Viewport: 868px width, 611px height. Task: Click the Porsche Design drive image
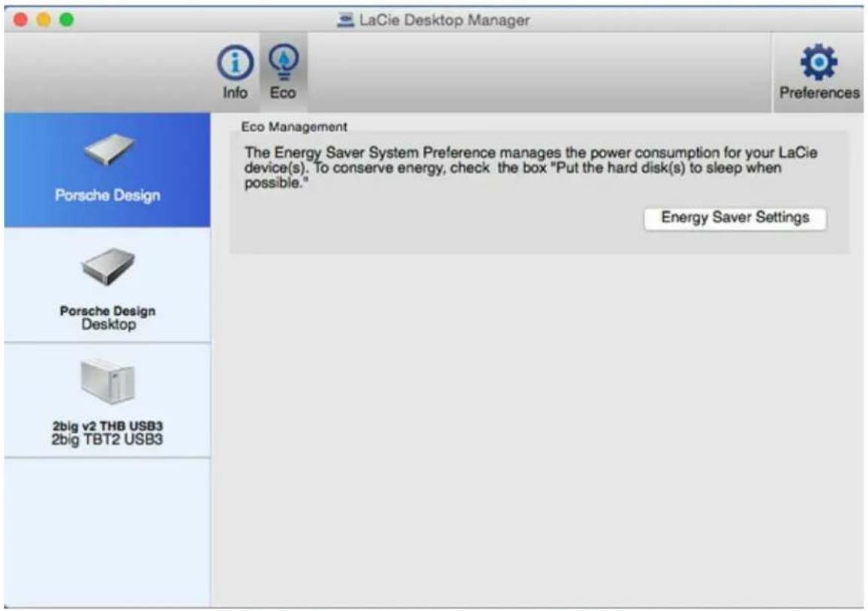tap(108, 149)
